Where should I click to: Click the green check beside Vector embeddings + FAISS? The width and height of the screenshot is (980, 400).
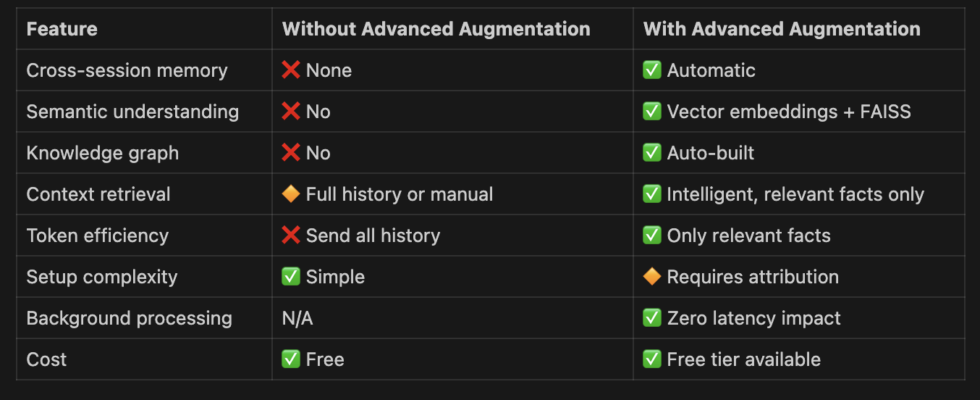tap(652, 112)
